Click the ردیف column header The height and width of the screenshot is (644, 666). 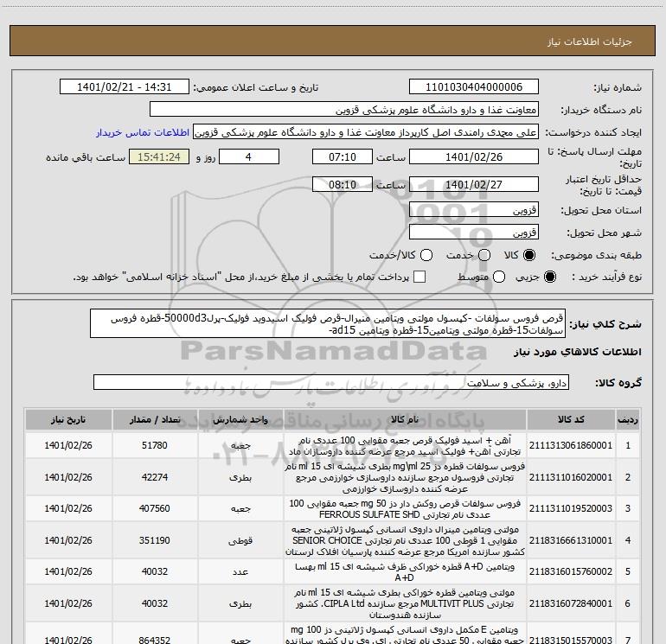coord(628,420)
